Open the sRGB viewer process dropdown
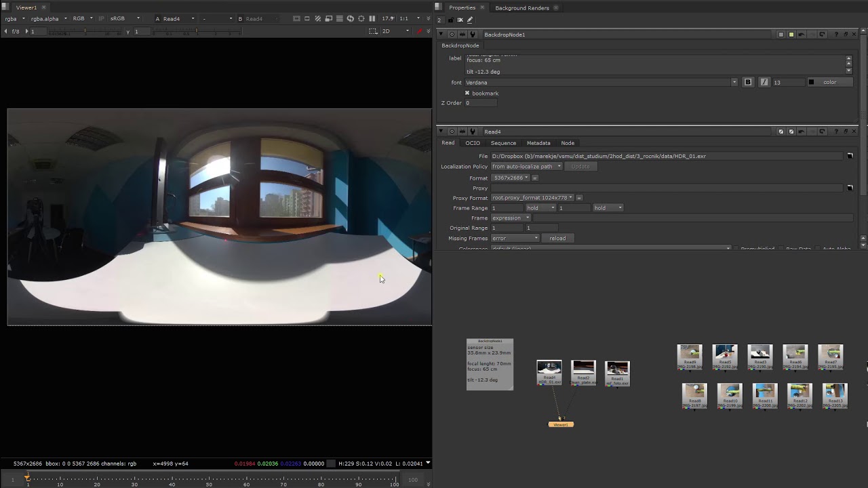This screenshot has width=868, height=488. pos(125,19)
